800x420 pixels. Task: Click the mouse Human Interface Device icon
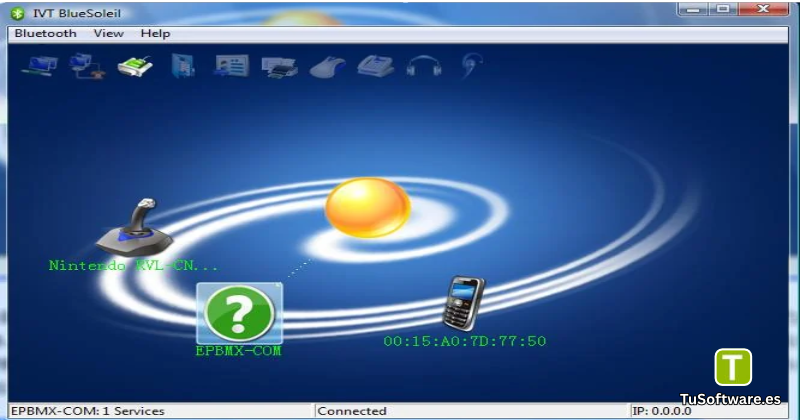(327, 67)
